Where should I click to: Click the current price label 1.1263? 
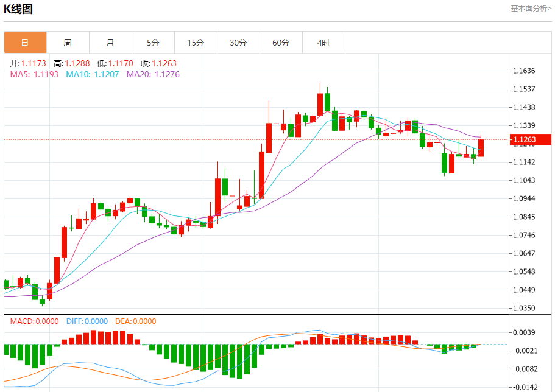(x=530, y=139)
